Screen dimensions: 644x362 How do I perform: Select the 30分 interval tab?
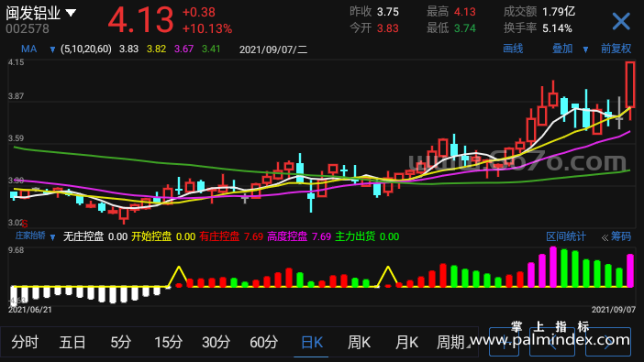click(x=216, y=342)
